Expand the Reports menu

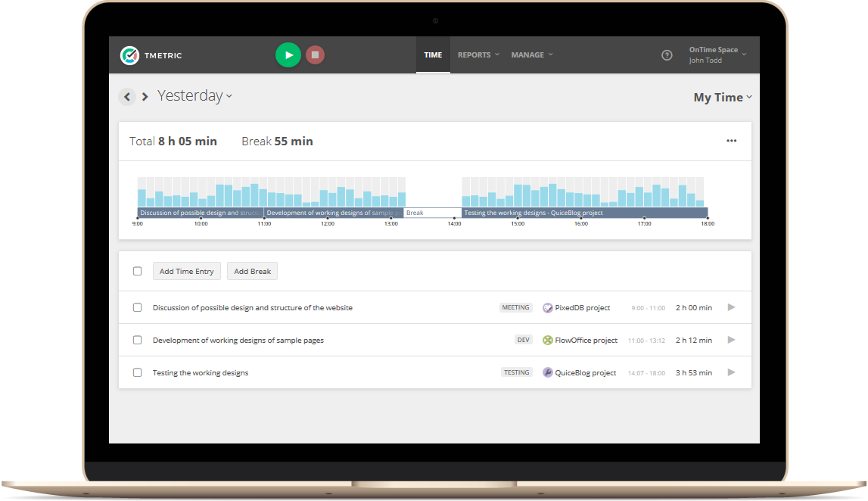478,54
